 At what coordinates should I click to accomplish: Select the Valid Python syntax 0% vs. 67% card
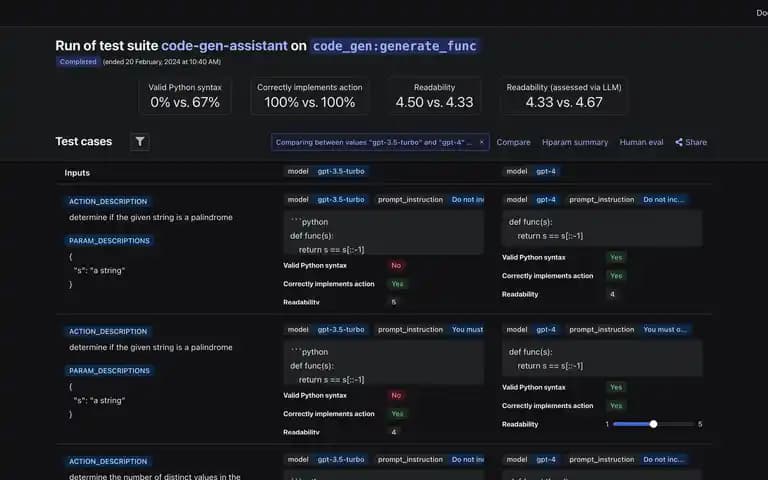(185, 96)
